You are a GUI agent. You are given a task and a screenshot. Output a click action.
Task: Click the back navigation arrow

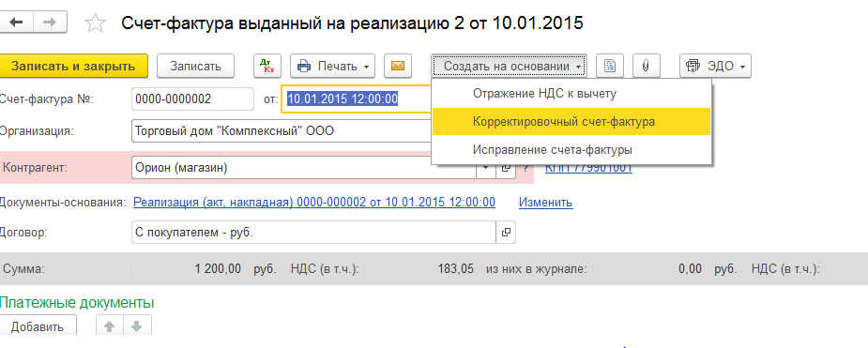click(x=17, y=23)
